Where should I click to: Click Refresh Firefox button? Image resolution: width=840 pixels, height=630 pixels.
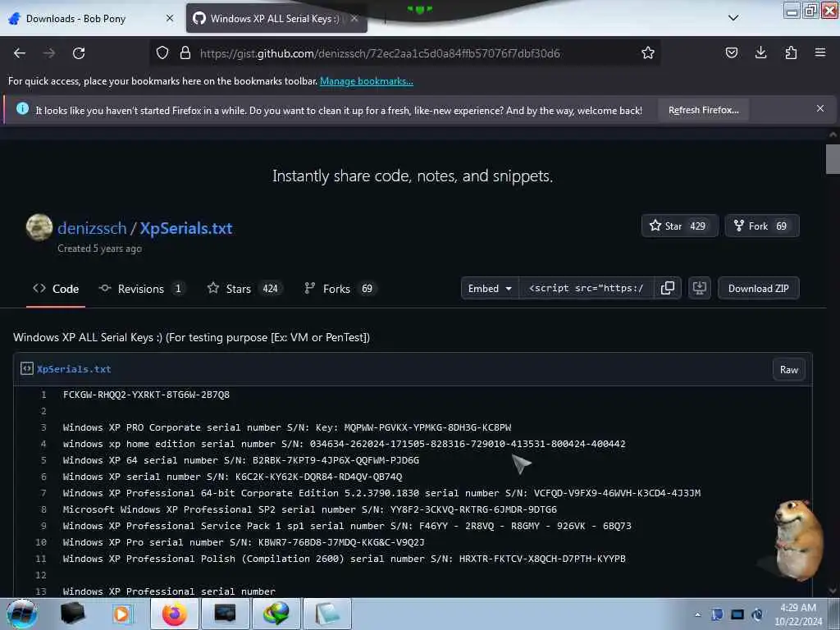[x=703, y=110]
